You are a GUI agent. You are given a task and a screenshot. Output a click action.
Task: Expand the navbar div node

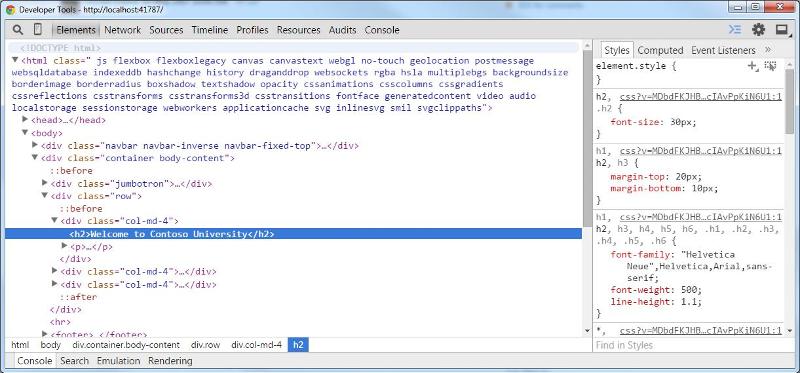point(35,145)
